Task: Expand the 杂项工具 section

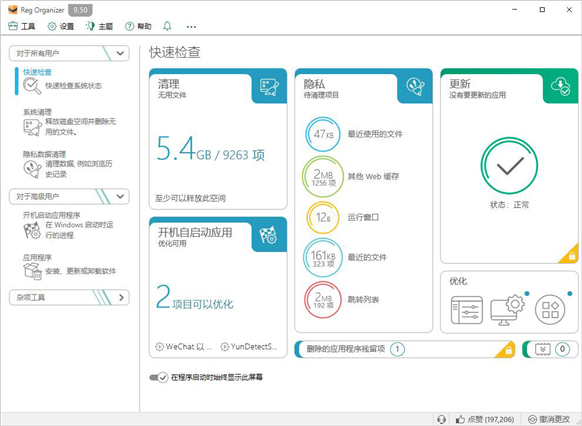Action: click(69, 297)
